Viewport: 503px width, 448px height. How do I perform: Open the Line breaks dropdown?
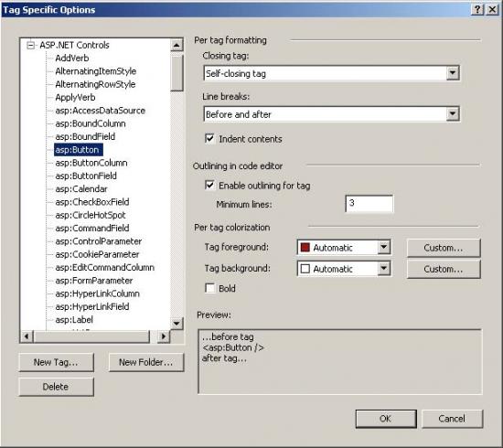(453, 114)
